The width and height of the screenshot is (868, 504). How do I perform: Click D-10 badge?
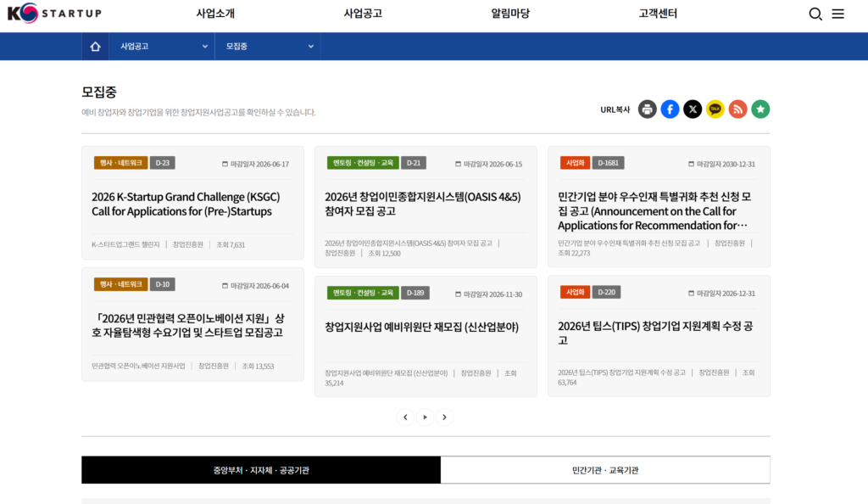162,284
